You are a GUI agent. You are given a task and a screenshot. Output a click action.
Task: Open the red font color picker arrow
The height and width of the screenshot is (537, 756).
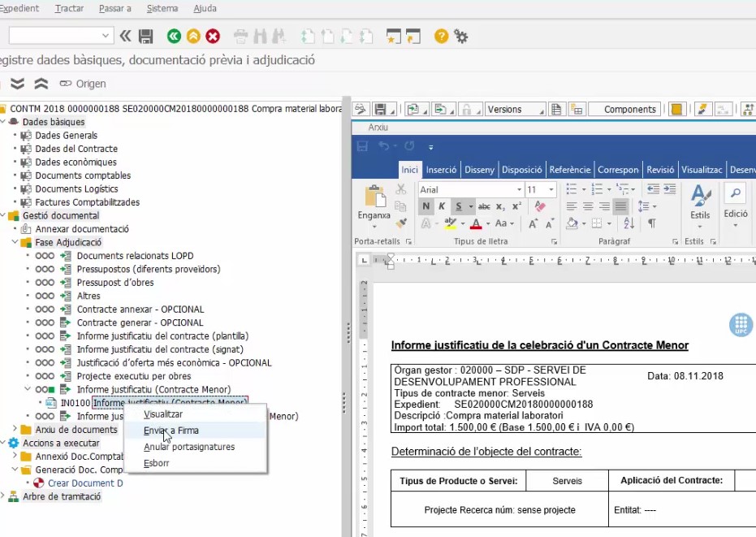coord(487,223)
